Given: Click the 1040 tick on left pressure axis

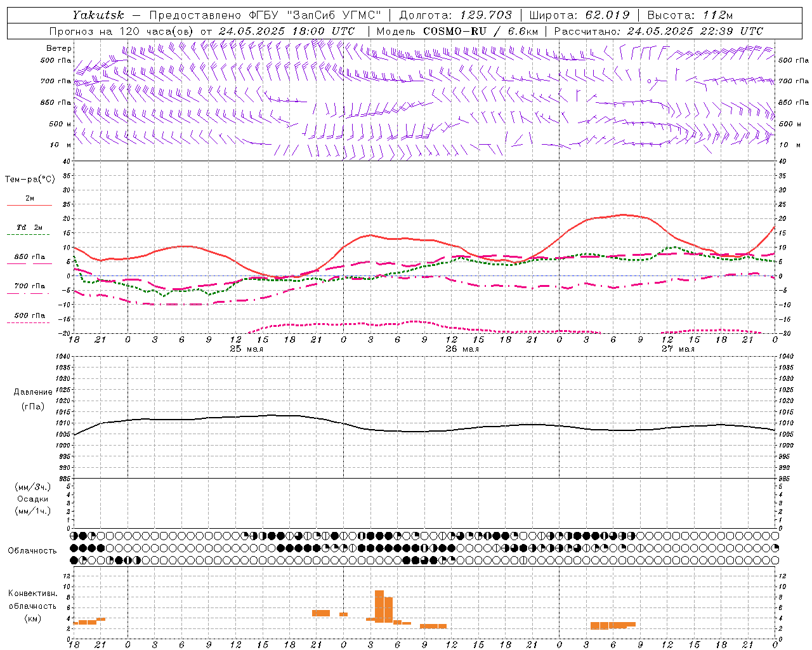Looking at the screenshot, I should (63, 357).
